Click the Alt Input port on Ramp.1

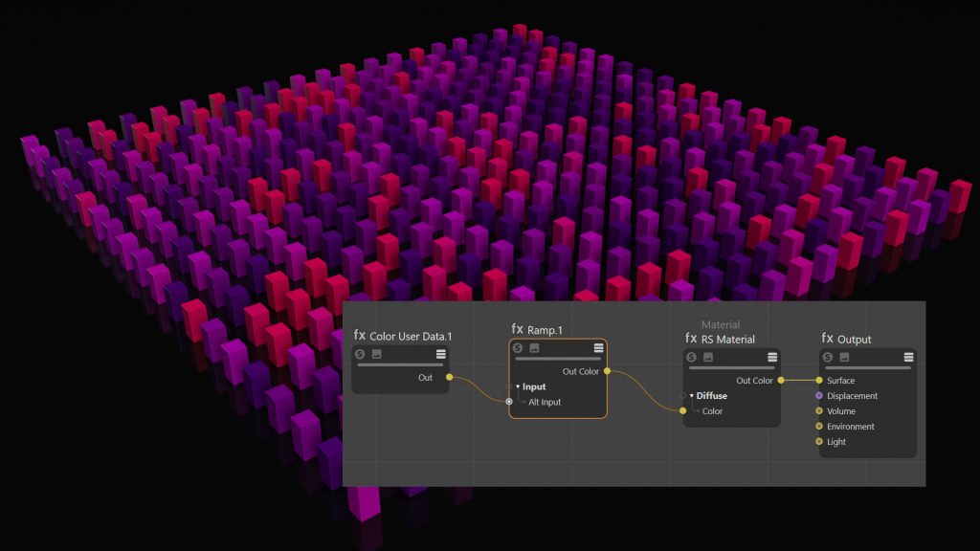[509, 402]
